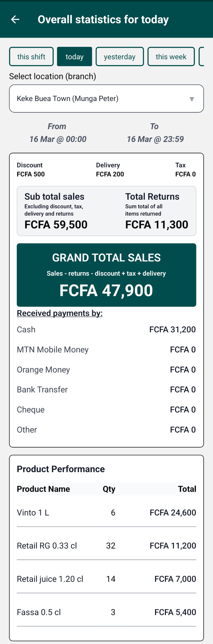Tap the Grand Total Sales banner
The height and width of the screenshot is (644, 213).
pyautogui.click(x=106, y=275)
